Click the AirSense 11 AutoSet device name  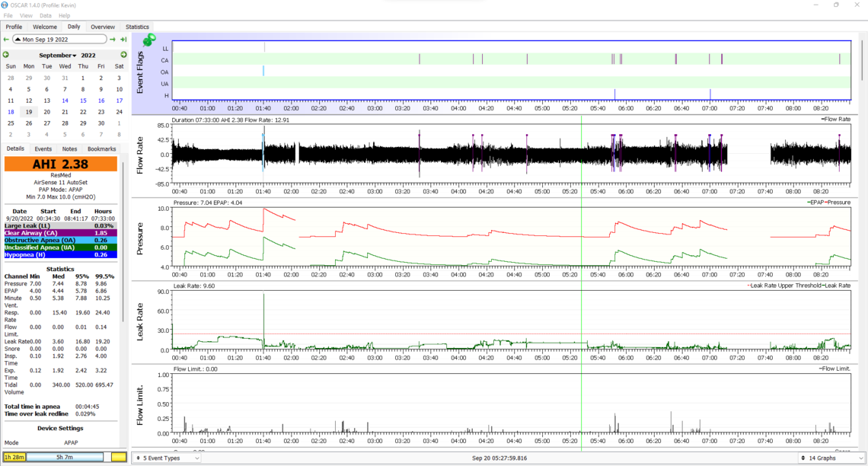click(60, 182)
